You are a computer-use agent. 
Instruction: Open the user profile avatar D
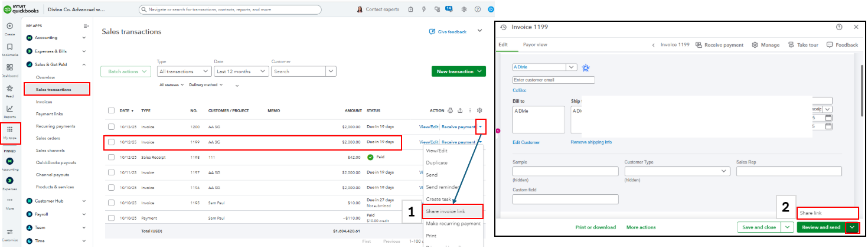coord(491,9)
